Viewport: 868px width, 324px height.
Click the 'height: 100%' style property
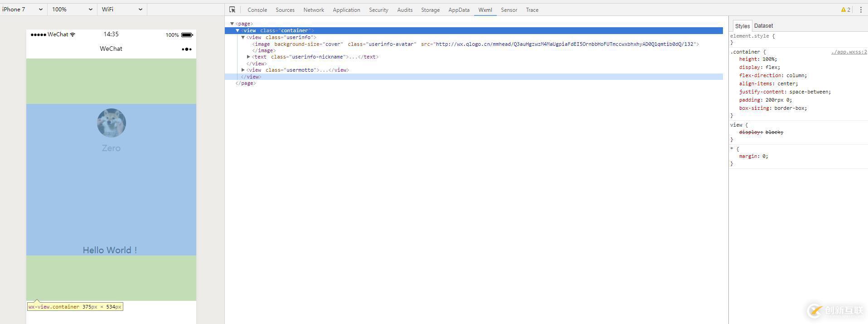[757, 59]
